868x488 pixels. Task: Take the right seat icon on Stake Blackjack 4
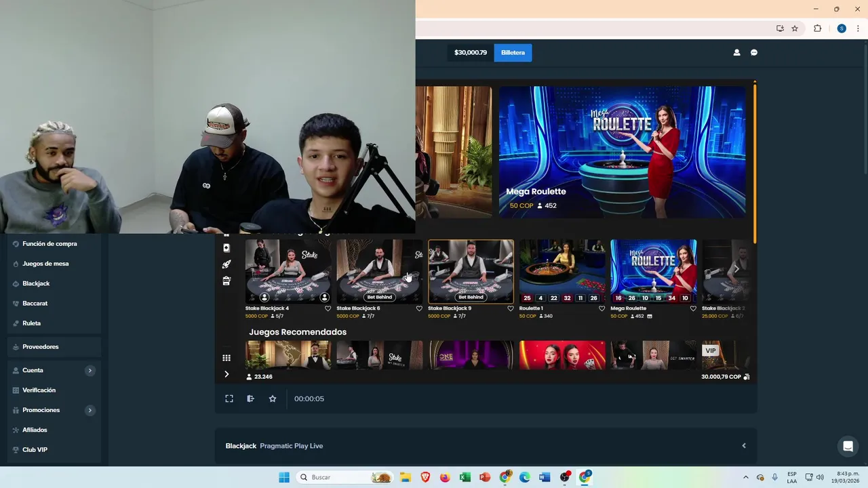325,298
